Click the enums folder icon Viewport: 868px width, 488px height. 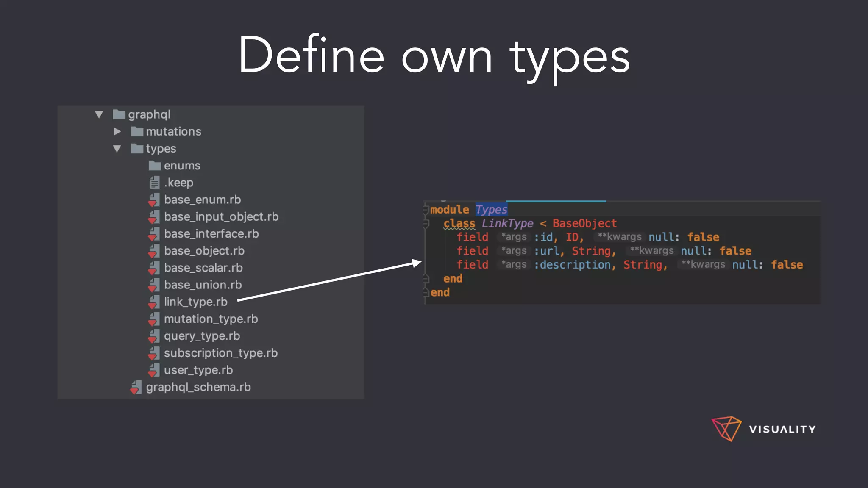click(x=155, y=165)
